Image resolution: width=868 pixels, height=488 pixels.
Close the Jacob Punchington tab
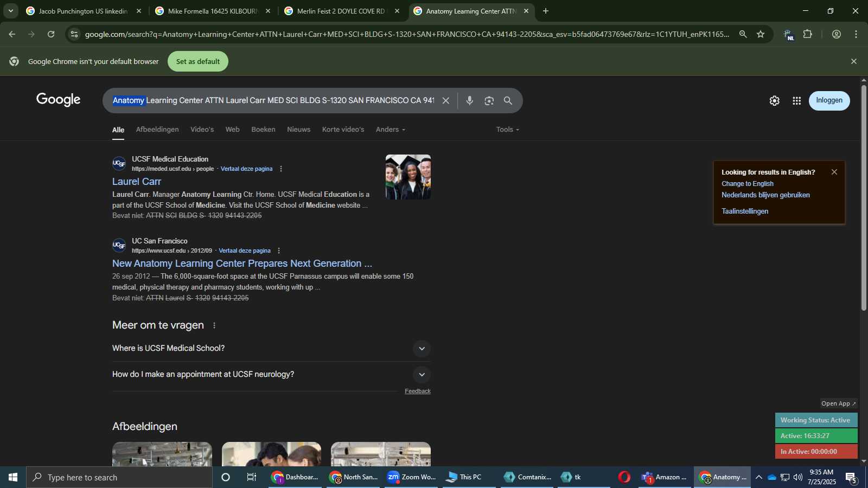coord(139,11)
